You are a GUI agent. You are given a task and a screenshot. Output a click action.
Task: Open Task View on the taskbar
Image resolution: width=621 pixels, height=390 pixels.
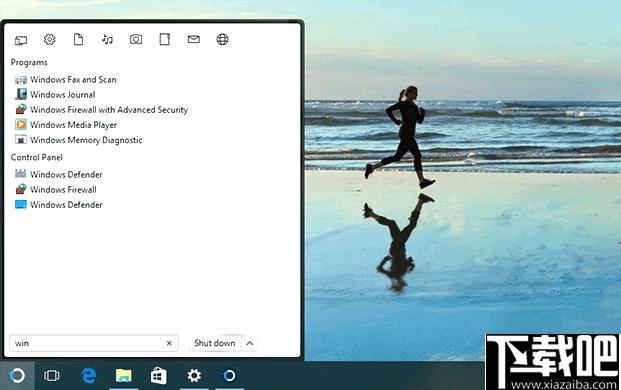coord(51,375)
